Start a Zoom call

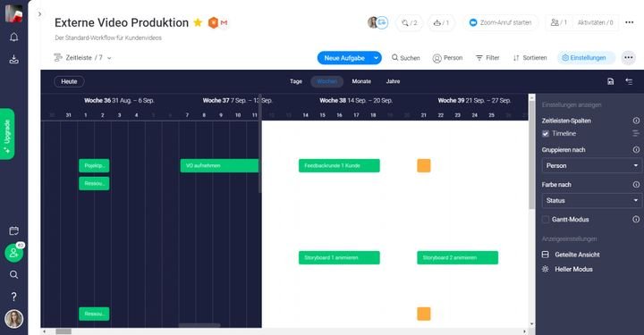[x=500, y=22]
